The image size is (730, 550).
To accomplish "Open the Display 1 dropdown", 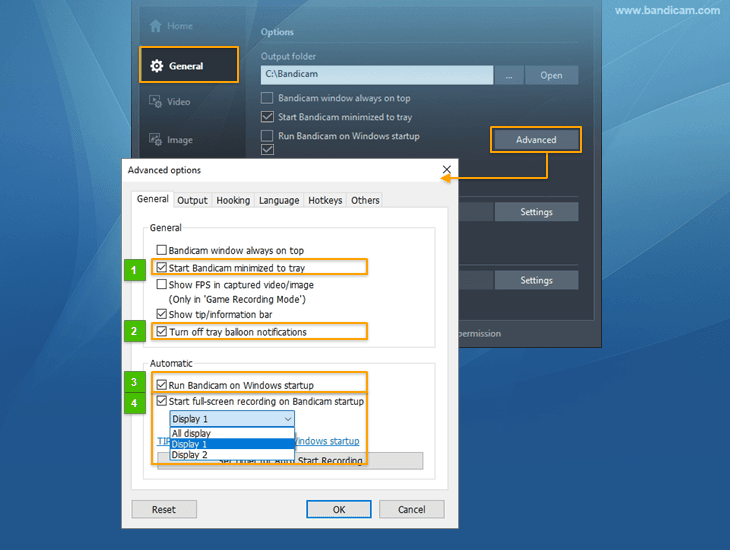I will tap(232, 419).
